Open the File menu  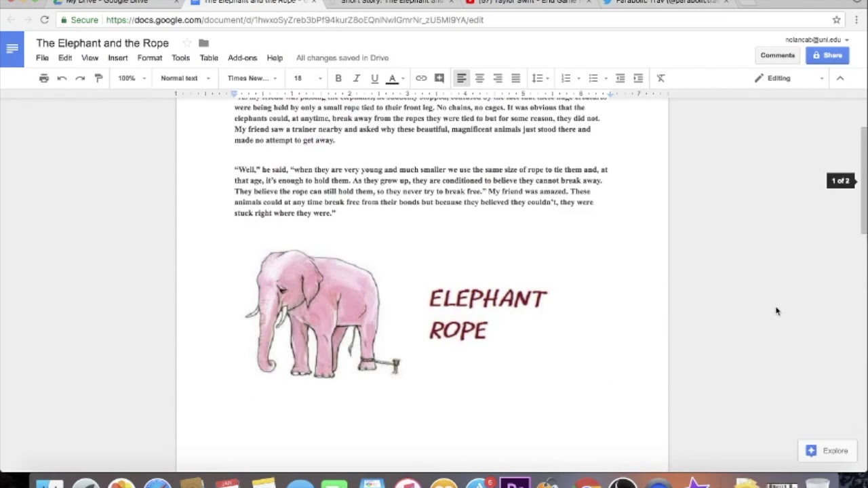click(x=42, y=58)
